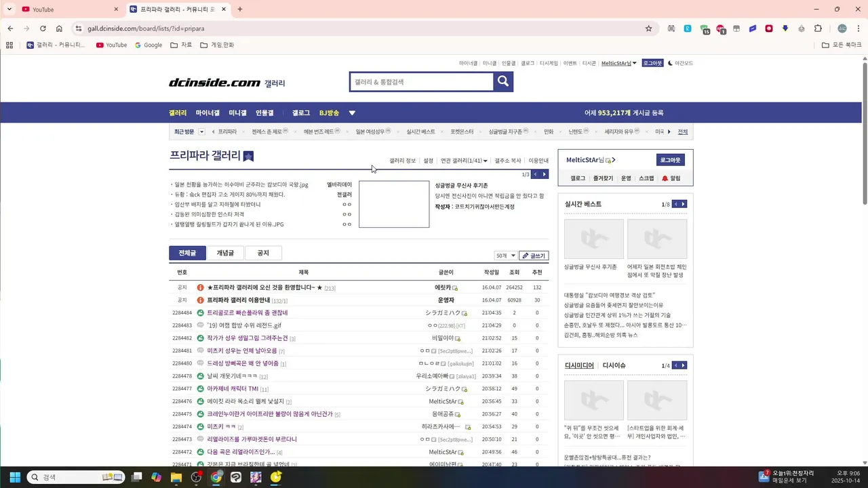The height and width of the screenshot is (488, 868).
Task: Click the blue download arrow extension icon
Action: 785,28
